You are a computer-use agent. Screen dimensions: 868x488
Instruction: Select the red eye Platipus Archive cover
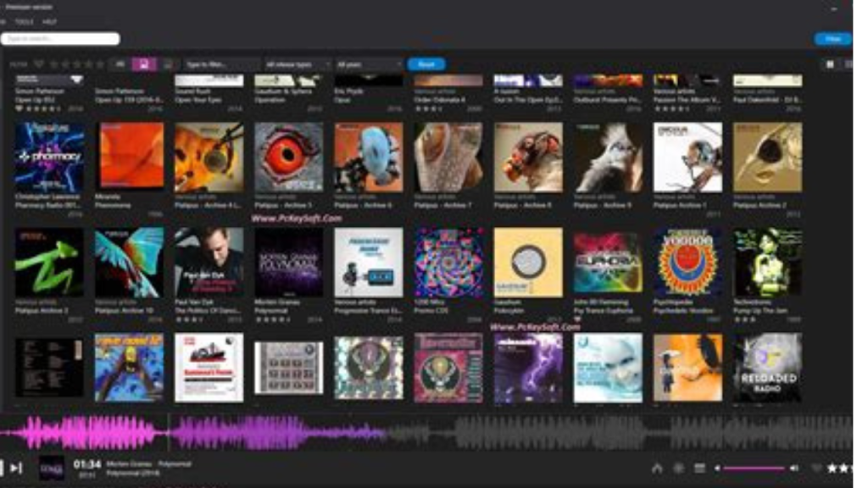click(x=288, y=158)
